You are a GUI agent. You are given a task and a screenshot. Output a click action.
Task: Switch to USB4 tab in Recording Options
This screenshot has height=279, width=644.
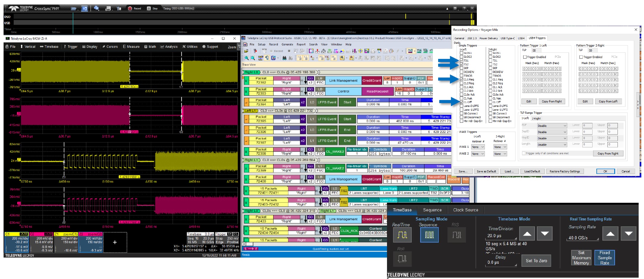coord(521,38)
